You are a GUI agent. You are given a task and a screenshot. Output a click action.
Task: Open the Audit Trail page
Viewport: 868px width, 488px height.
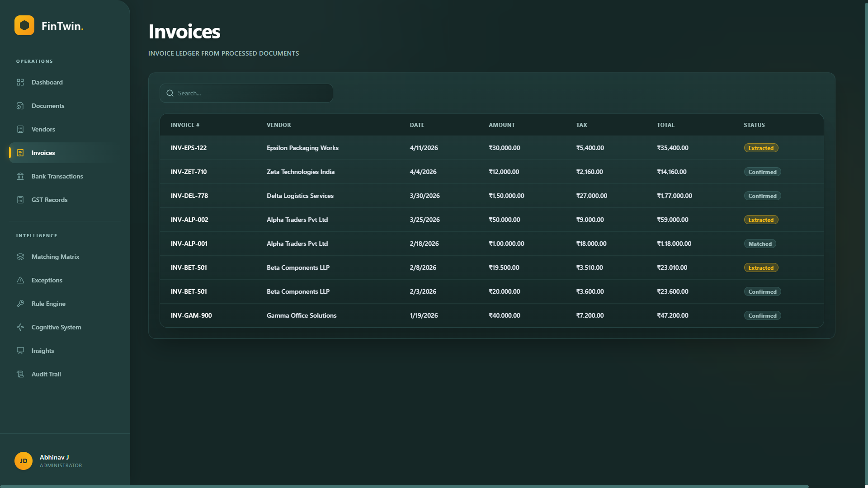click(46, 374)
